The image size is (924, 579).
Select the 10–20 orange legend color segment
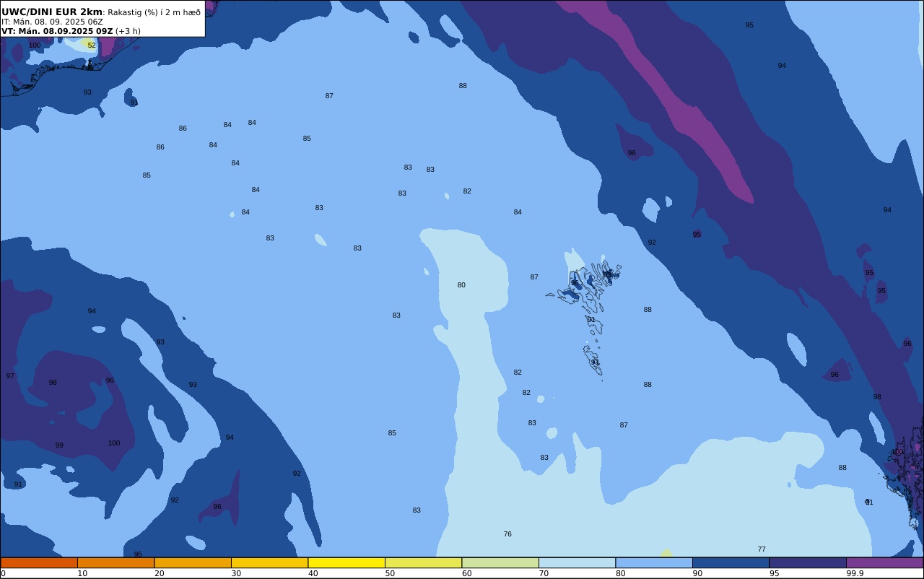pos(115,562)
